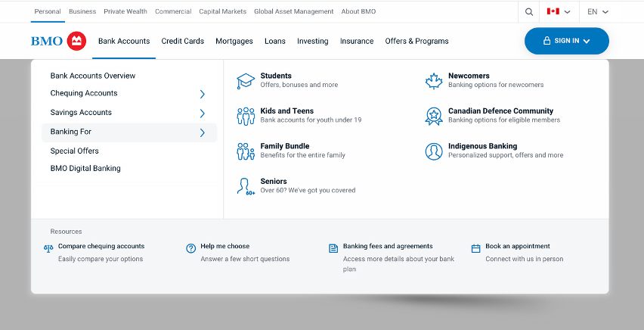The height and width of the screenshot is (330, 644).
Task: Expand Chequing Accounts submenu arrow
Action: (x=202, y=94)
